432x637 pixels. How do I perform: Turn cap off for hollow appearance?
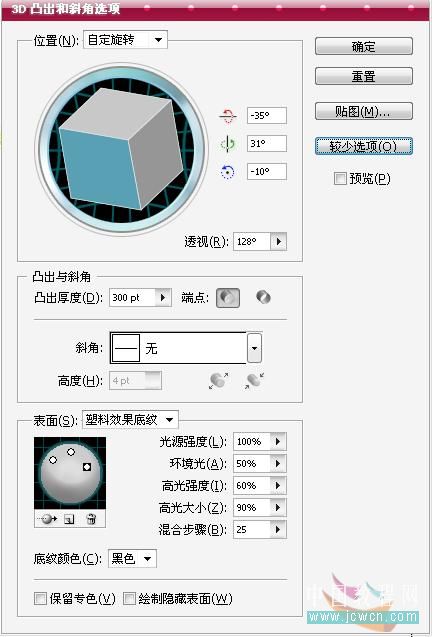263,297
